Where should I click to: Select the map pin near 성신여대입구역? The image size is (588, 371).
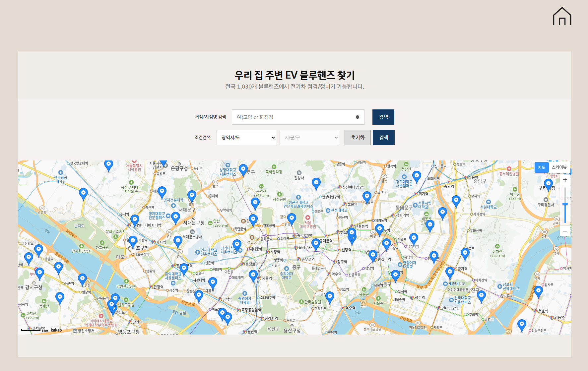coord(316,184)
